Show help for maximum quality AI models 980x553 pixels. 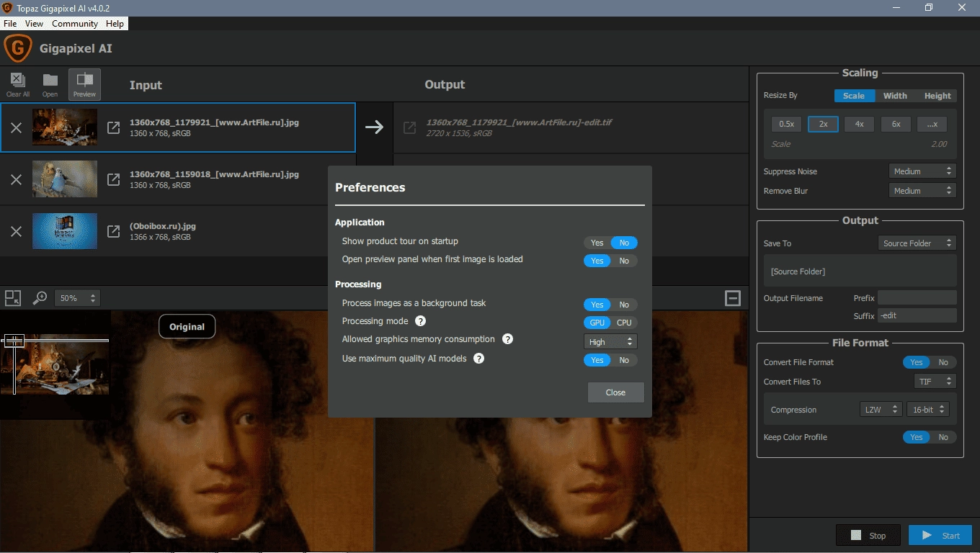click(478, 358)
